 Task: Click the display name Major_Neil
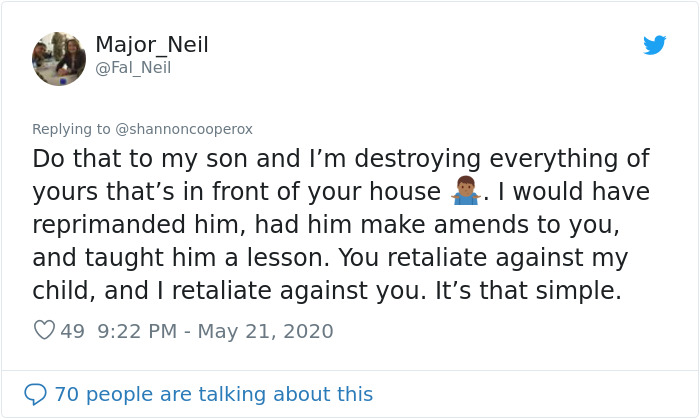click(151, 45)
